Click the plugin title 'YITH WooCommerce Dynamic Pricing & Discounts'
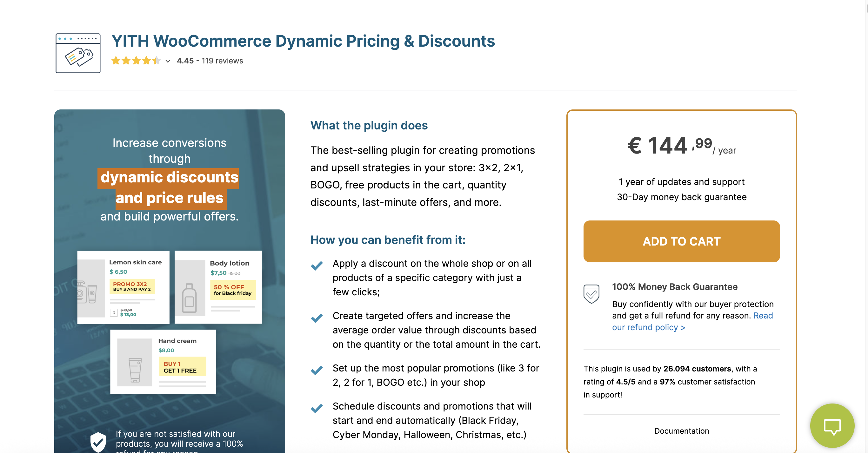This screenshot has width=868, height=453. [x=303, y=41]
